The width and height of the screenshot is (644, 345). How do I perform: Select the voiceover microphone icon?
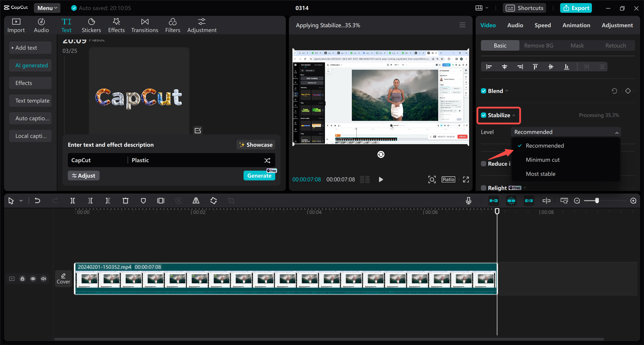[x=468, y=201]
